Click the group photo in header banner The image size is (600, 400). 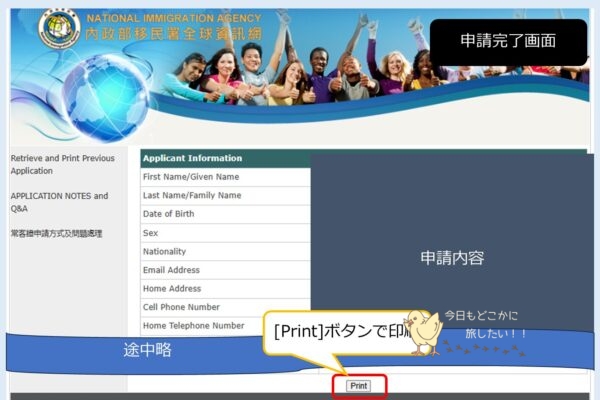pyautogui.click(x=300, y=70)
